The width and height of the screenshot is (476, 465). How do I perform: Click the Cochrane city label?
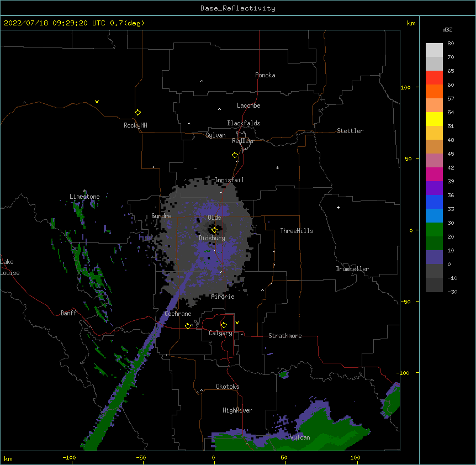coord(178,314)
